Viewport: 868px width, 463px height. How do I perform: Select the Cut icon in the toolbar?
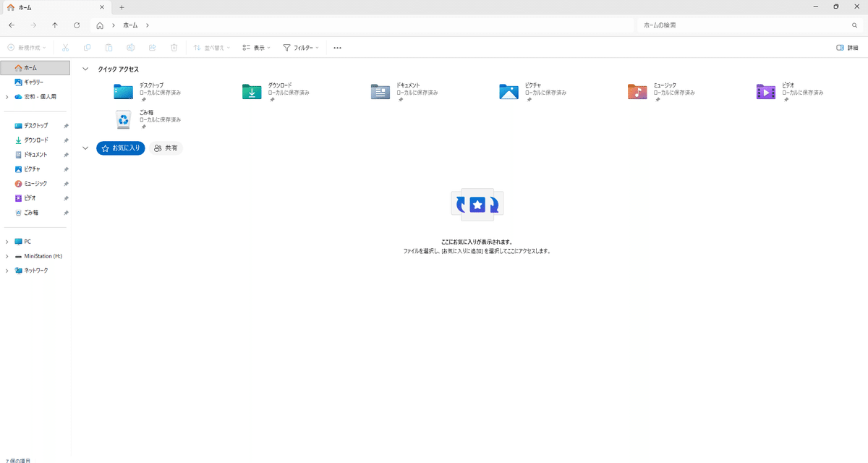point(64,47)
